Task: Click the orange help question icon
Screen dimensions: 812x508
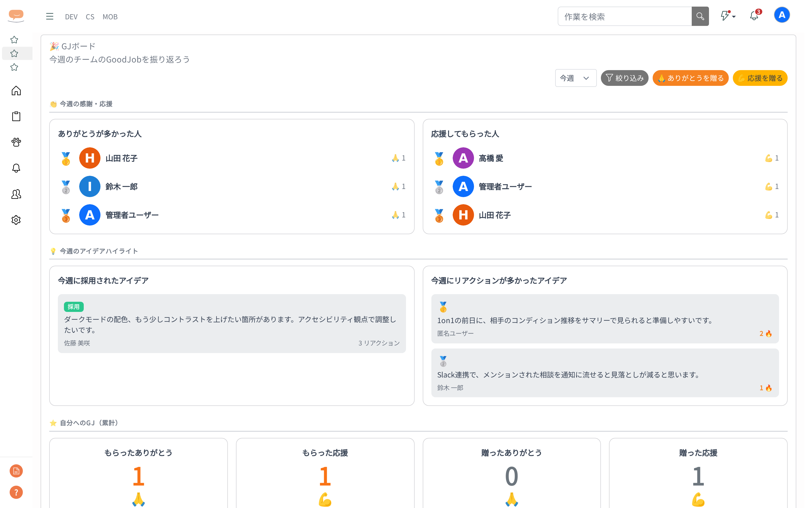Action: coord(16,493)
